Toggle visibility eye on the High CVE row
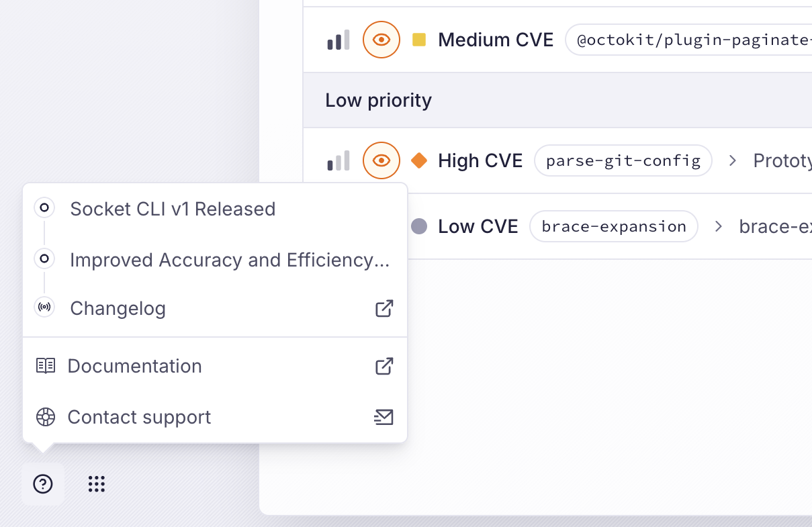 point(381,160)
